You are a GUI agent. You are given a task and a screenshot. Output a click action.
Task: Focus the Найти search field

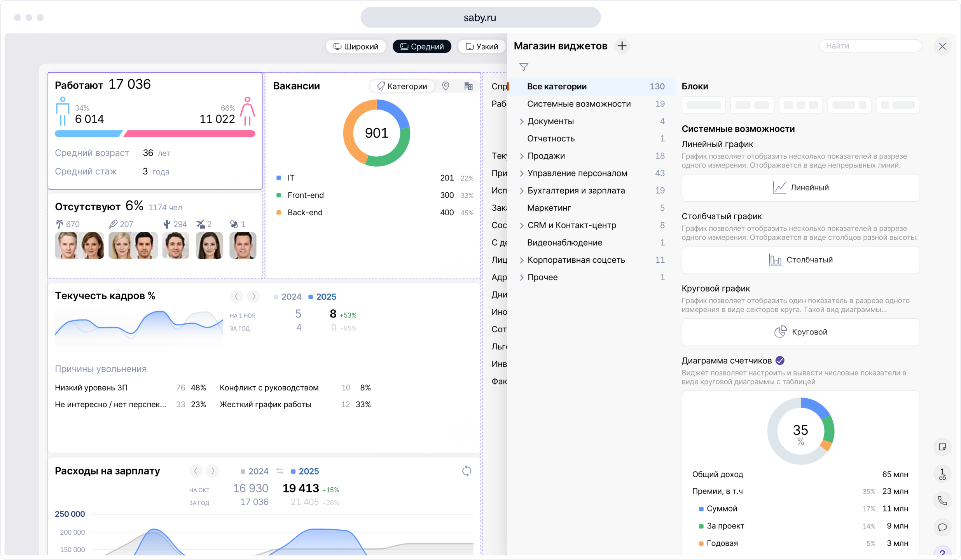coord(870,46)
